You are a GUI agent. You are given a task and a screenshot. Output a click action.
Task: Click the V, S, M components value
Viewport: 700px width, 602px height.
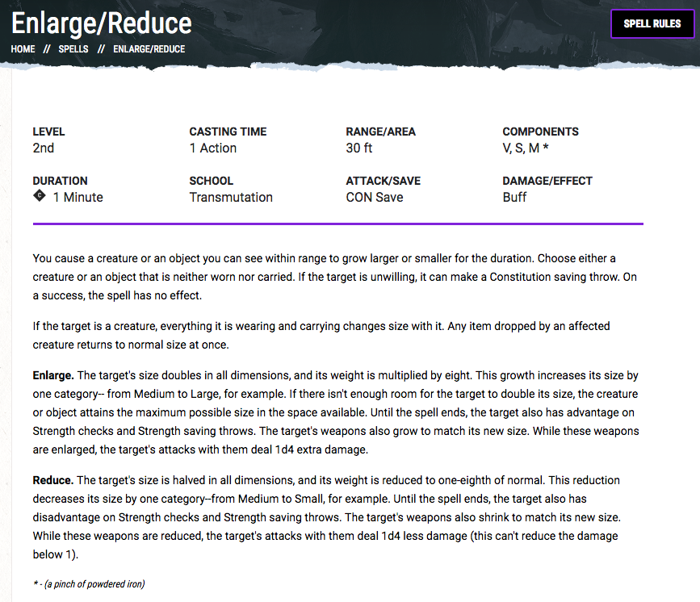[x=526, y=148]
